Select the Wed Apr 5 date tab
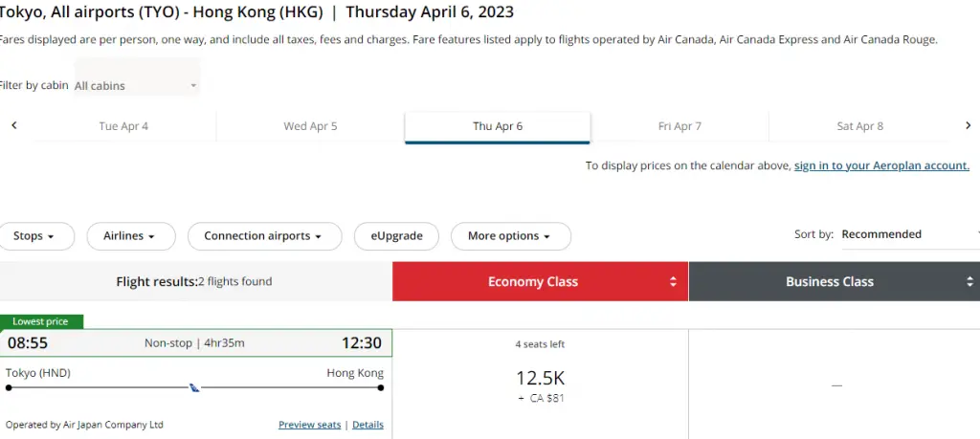Viewport: 980px width, 439px height. coord(310,126)
